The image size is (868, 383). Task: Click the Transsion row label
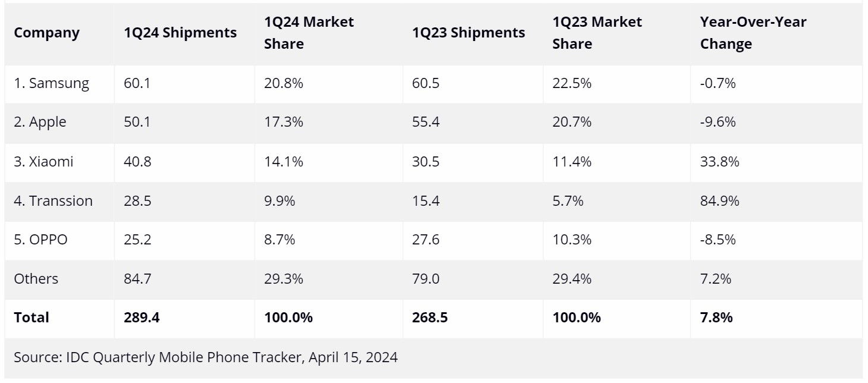[x=54, y=201]
